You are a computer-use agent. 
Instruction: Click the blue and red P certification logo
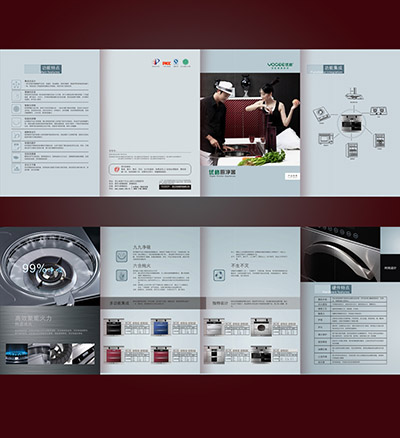click(x=156, y=62)
